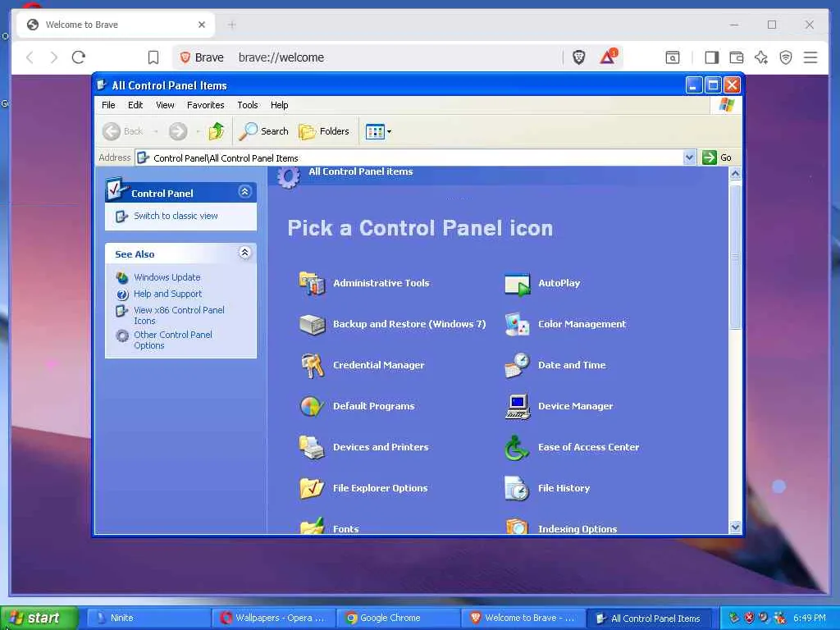Collapse the Control Panel sidebar section
Viewport: 840px width, 630px height.
pyautogui.click(x=244, y=192)
